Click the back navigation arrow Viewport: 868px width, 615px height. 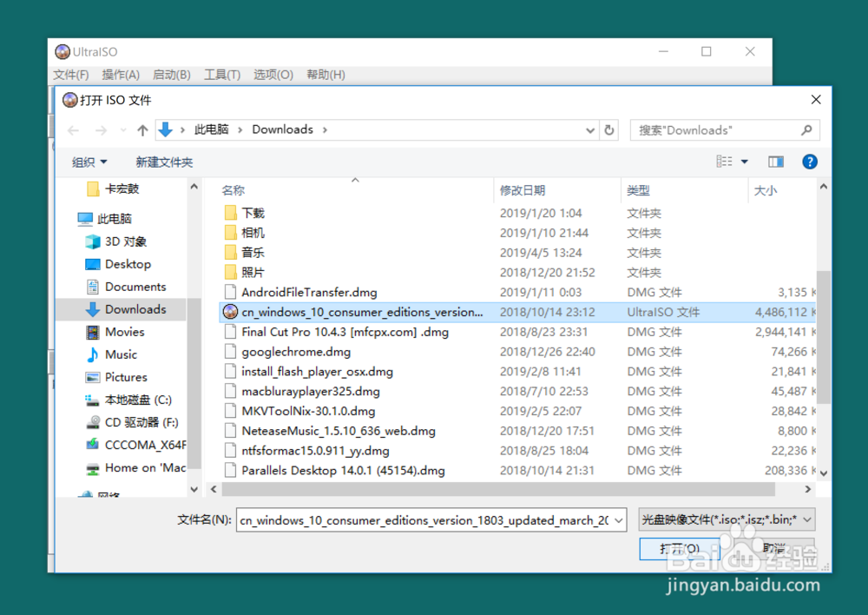point(73,130)
